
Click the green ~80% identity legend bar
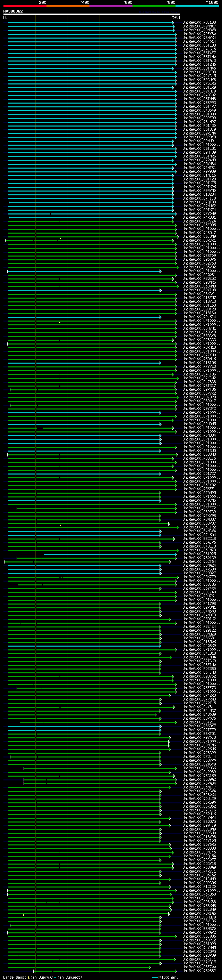tap(154, 6)
